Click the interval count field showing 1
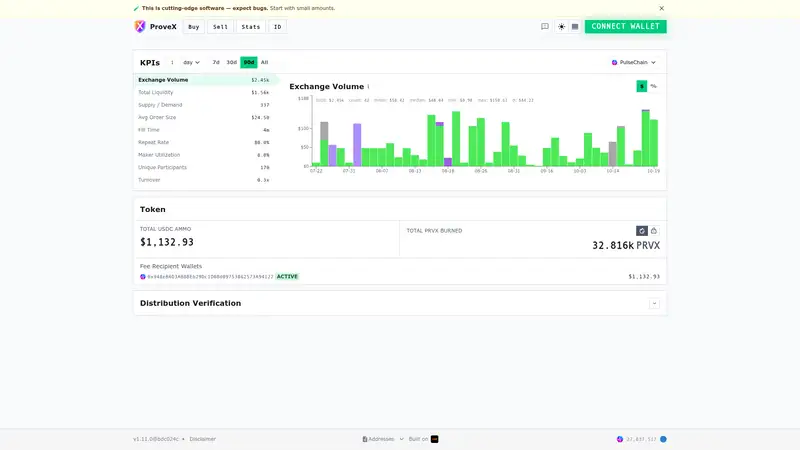 pos(172,62)
